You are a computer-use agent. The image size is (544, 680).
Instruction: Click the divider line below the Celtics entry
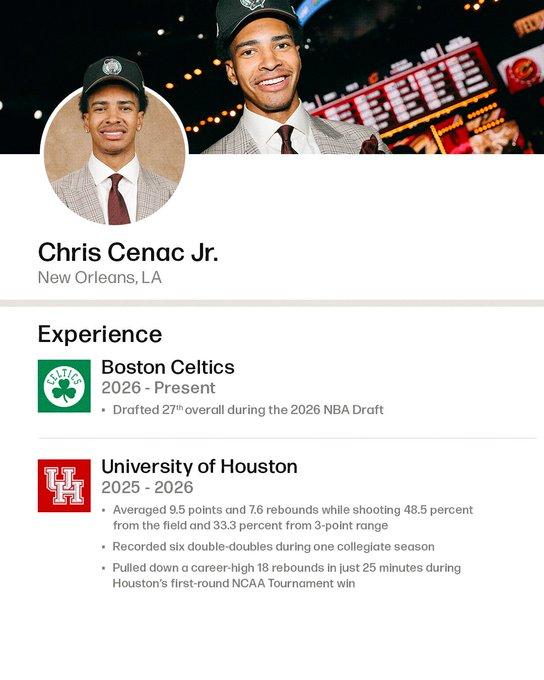click(x=287, y=438)
